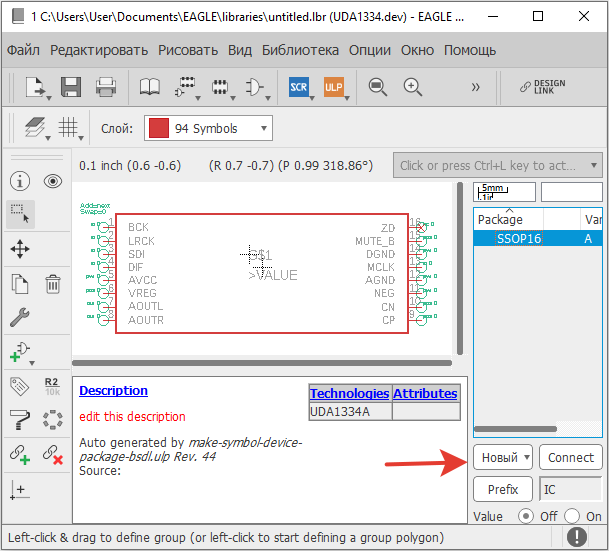The image size is (609, 551).
Task: Click the IC prefix input field
Action: click(571, 489)
